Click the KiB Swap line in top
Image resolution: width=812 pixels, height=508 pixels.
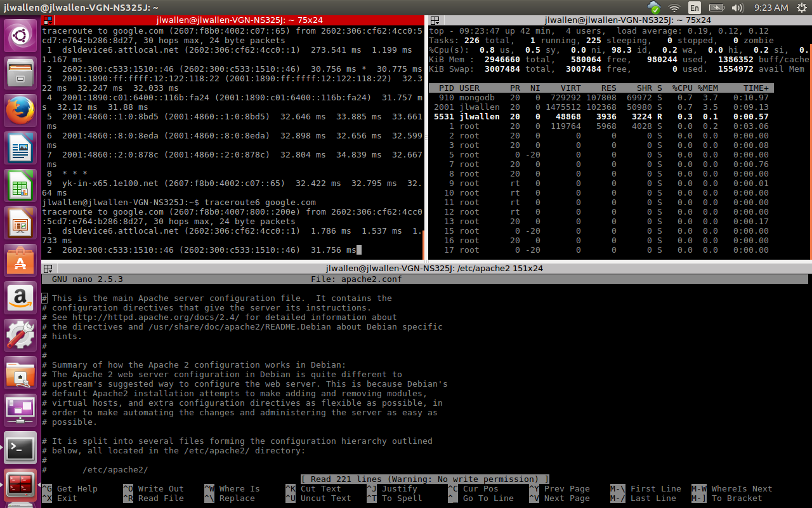pyautogui.click(x=617, y=69)
